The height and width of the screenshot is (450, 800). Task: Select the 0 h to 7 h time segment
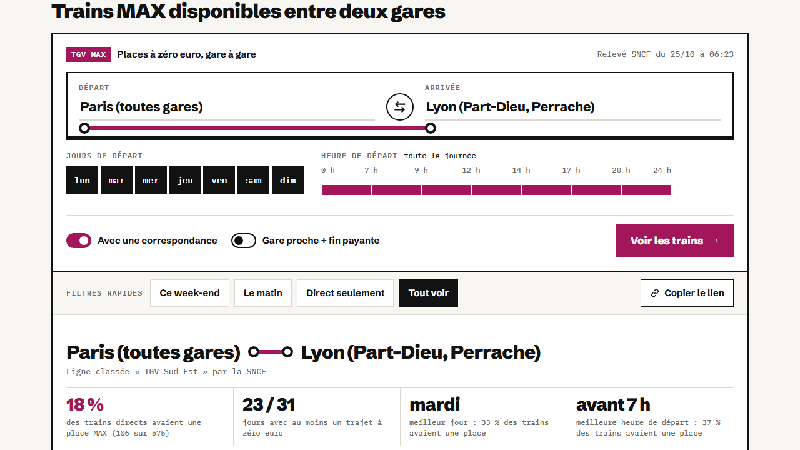pos(346,190)
